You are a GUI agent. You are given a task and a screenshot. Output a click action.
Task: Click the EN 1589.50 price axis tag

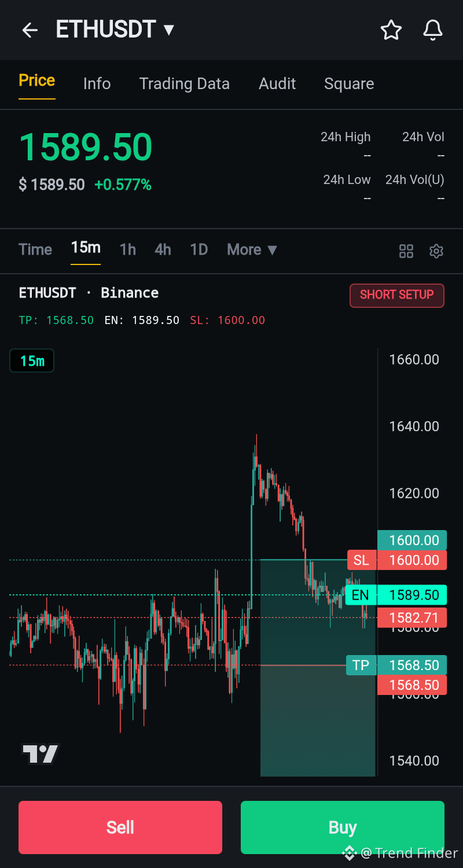point(412,595)
